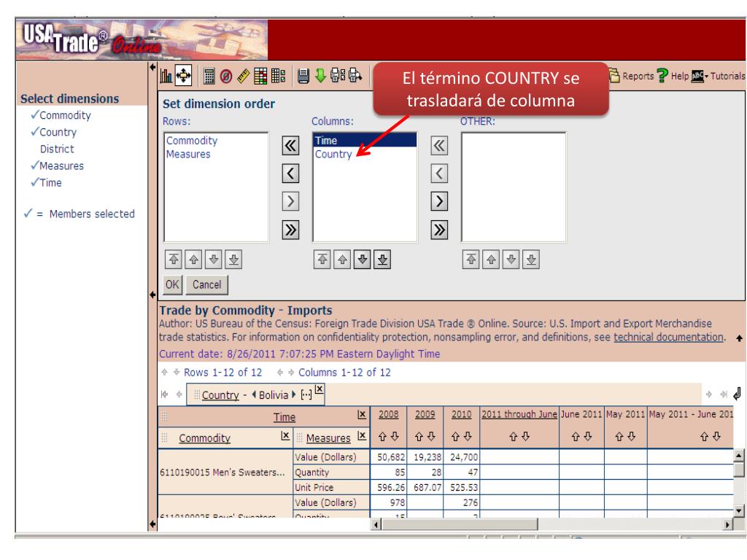This screenshot has height=560, width=747.
Task: Move Rows item to bottom
Action: [x=233, y=260]
